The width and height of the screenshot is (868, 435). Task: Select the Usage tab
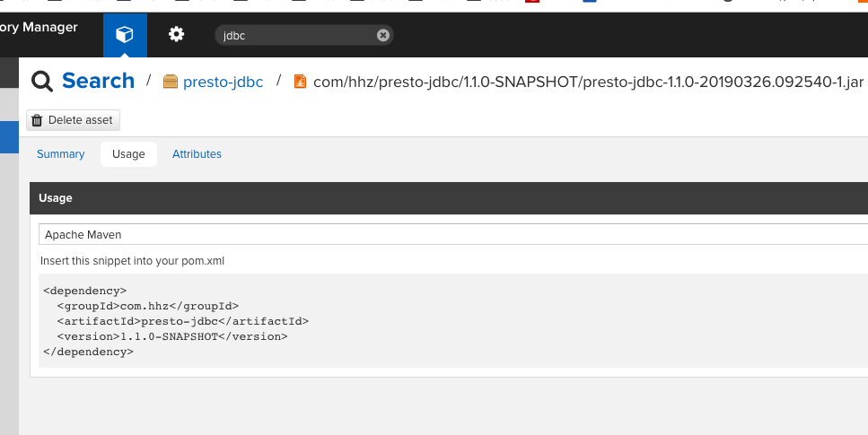click(x=128, y=154)
